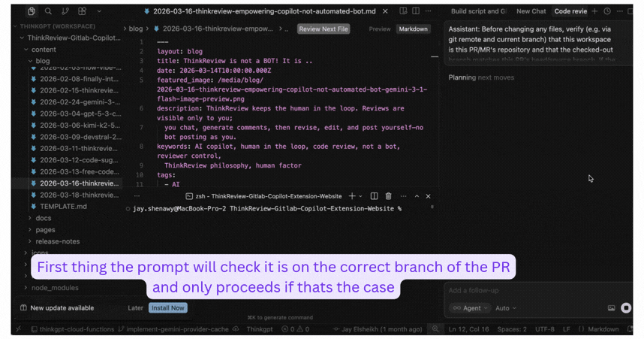Screen dimensions: 644x339
Task: Click Later on update notification
Action: click(x=136, y=307)
